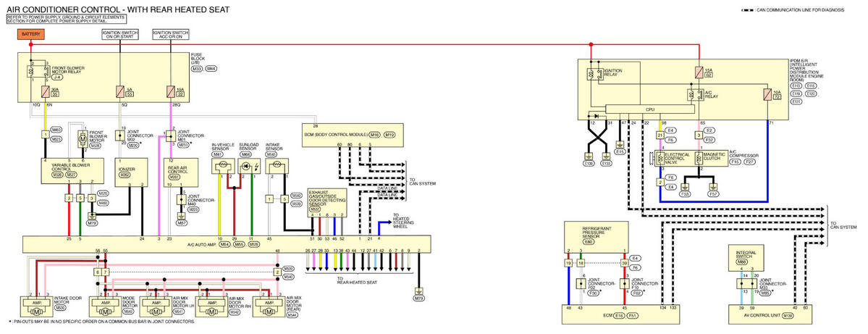Click 'IGNITION SWITCH ON OR START' label
Image resolution: width=868 pixels, height=334 pixels.
click(x=120, y=34)
